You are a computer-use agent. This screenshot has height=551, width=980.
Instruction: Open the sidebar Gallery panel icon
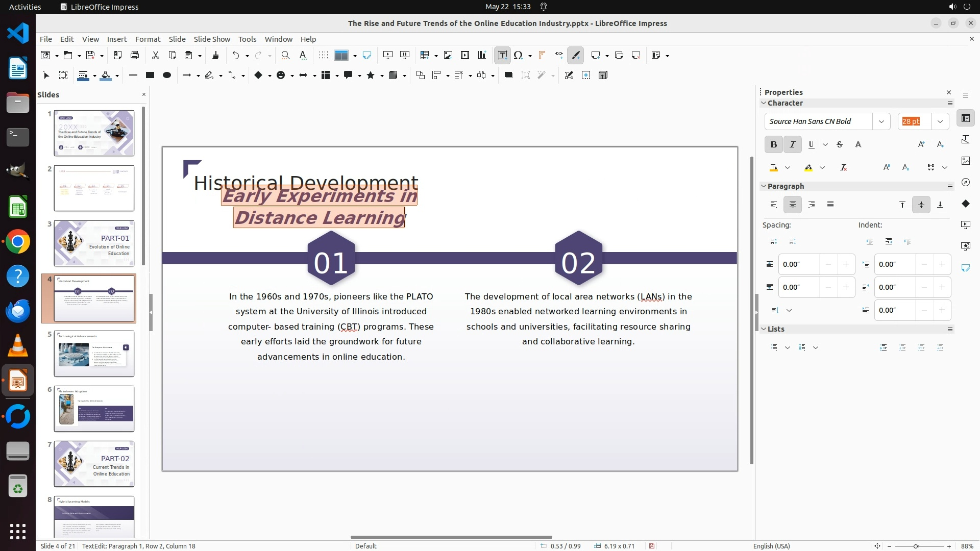tap(965, 161)
